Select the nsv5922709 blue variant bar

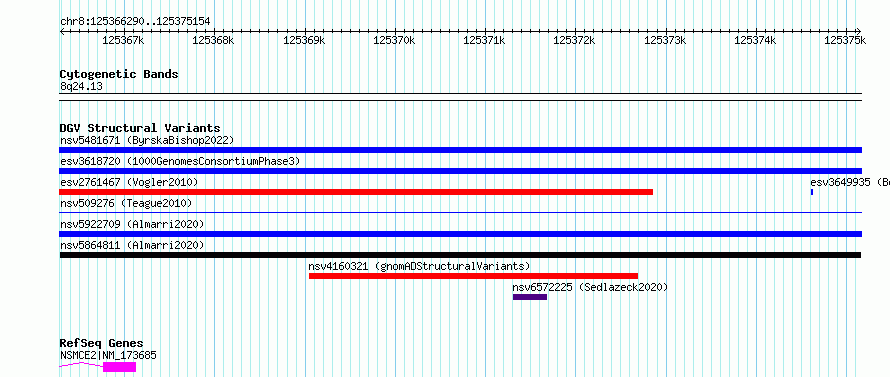tap(460, 234)
